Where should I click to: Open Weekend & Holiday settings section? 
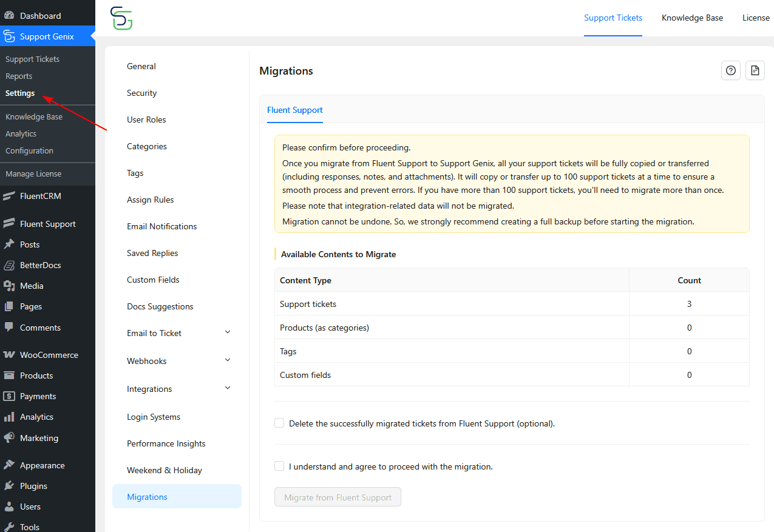coord(177,470)
